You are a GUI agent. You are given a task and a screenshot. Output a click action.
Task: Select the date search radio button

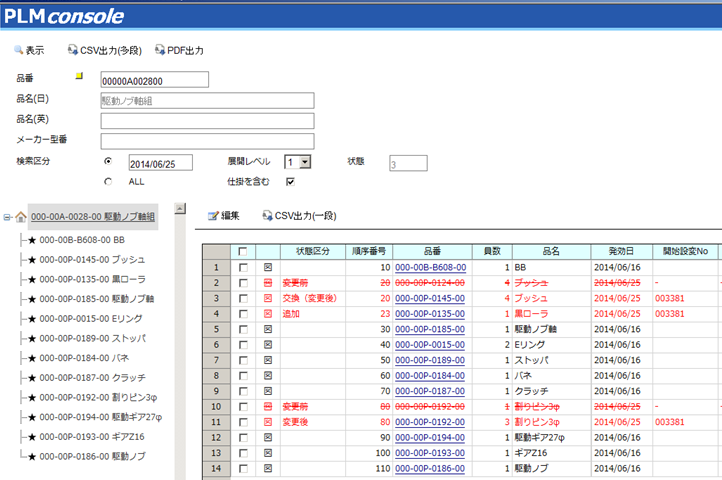point(107,161)
